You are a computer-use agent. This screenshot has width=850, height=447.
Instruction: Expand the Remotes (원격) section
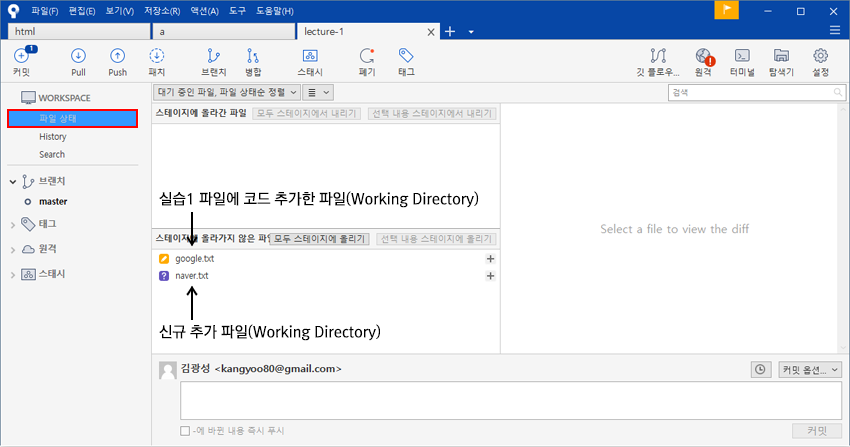click(13, 250)
